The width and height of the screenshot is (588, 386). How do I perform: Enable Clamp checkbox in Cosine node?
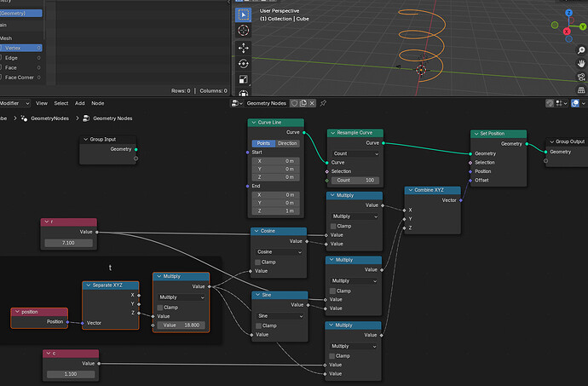click(258, 262)
